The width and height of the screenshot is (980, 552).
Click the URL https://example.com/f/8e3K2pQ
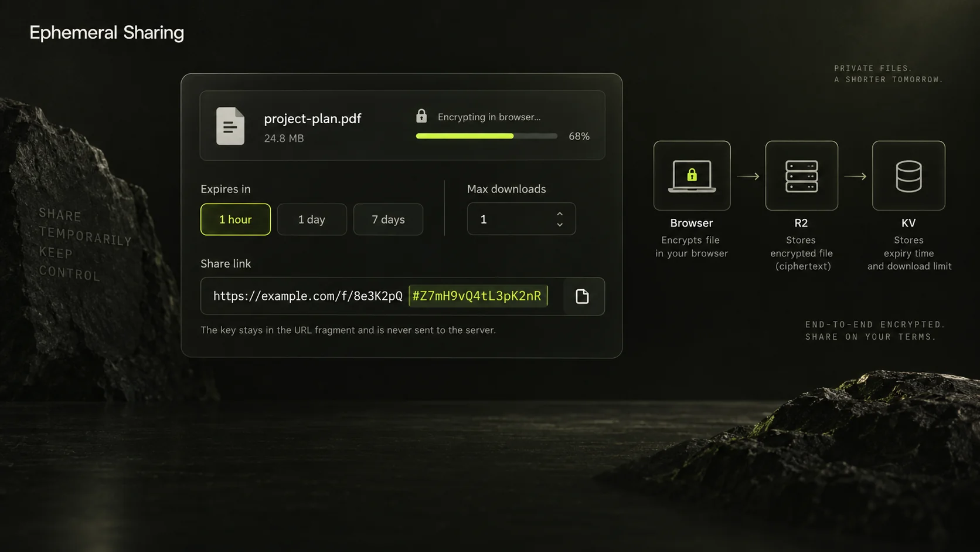pos(308,296)
